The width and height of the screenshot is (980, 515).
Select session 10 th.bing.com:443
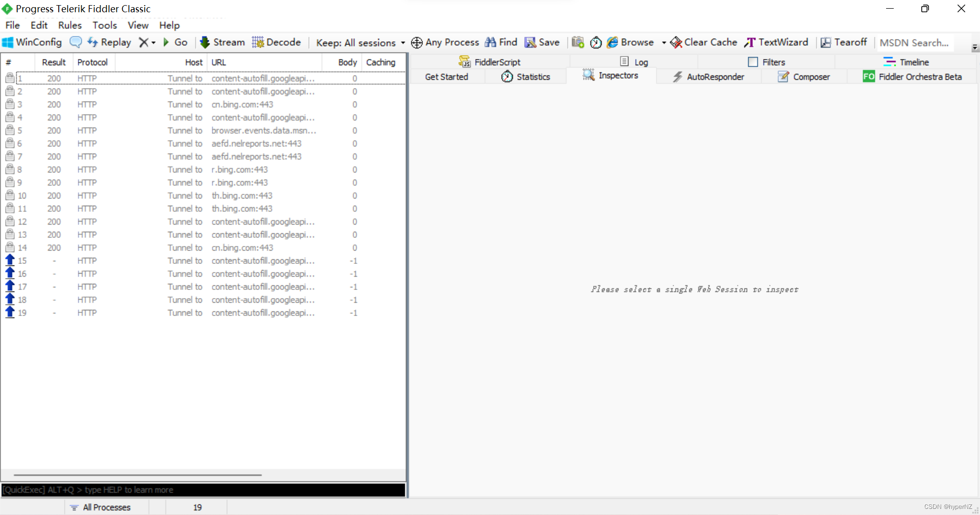203,195
